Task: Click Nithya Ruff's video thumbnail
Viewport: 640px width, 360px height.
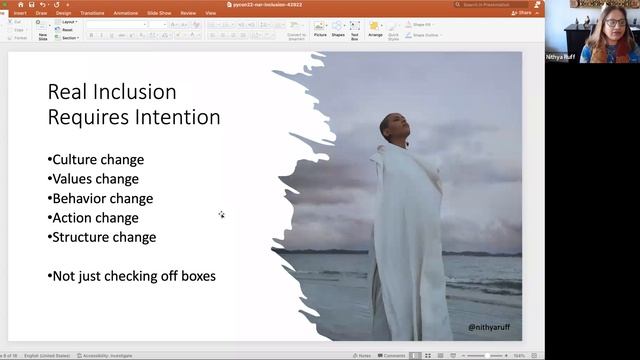Action: [592, 31]
